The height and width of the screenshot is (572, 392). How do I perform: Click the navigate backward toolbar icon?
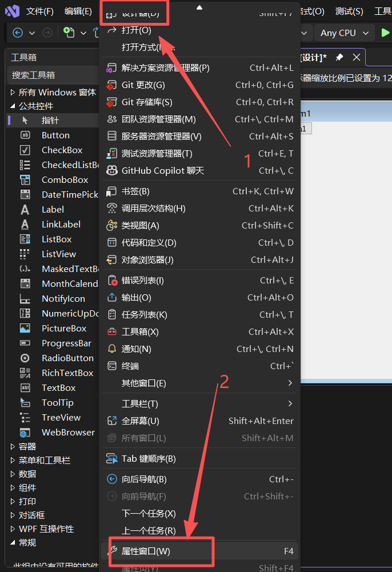click(18, 33)
